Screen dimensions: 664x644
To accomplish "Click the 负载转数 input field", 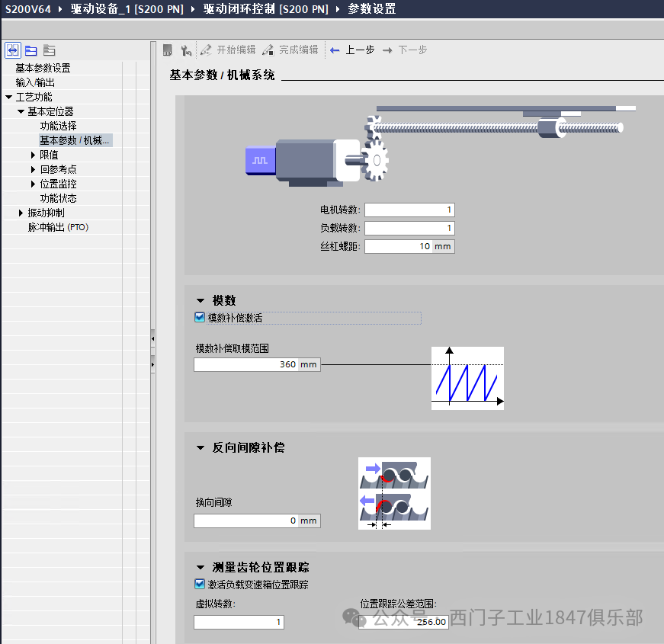I will (409, 228).
